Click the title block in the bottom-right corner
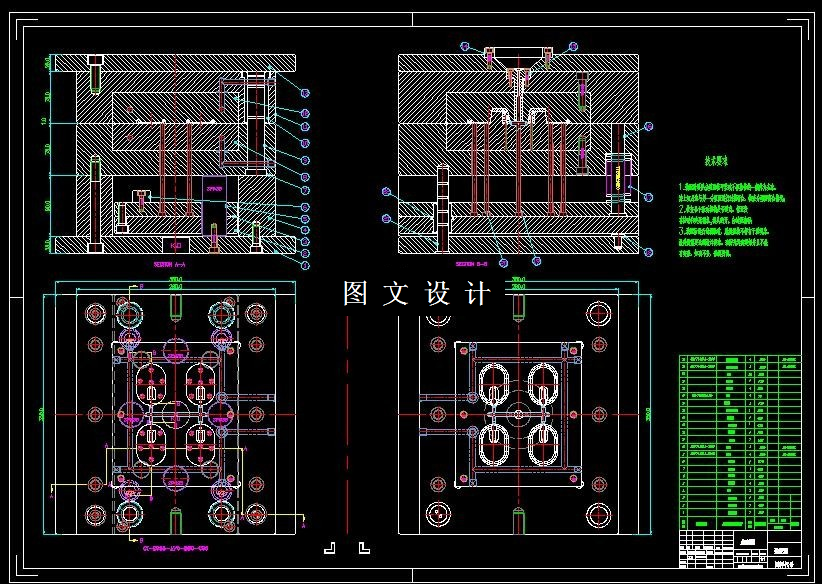This screenshot has width=822, height=584. pyautogui.click(x=740, y=549)
